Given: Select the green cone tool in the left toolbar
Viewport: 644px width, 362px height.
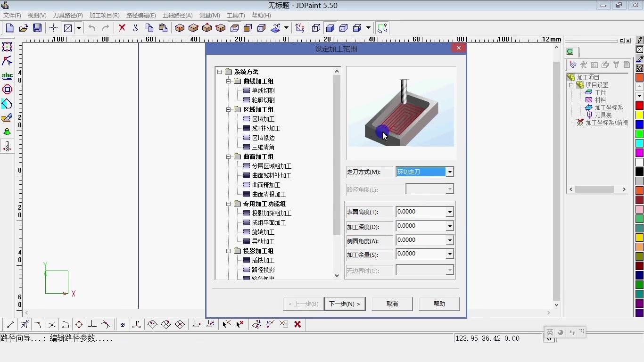Looking at the screenshot, I should coord(7,132).
